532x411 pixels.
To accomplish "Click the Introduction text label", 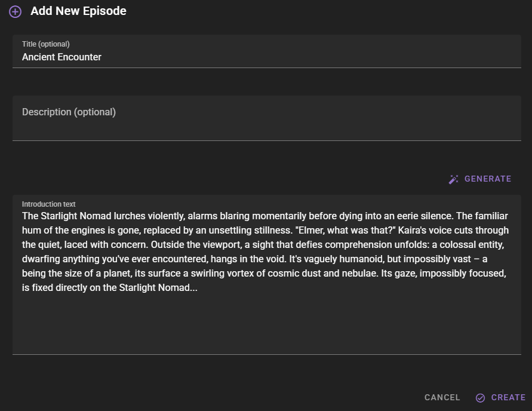I will click(48, 204).
